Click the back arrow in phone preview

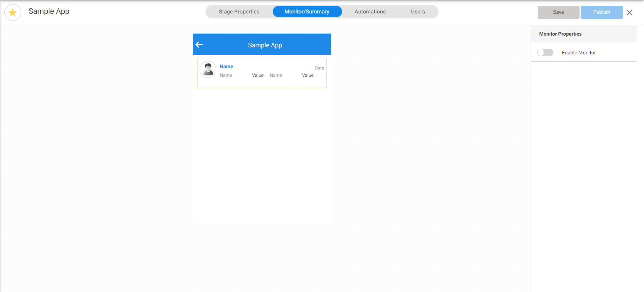tap(199, 45)
